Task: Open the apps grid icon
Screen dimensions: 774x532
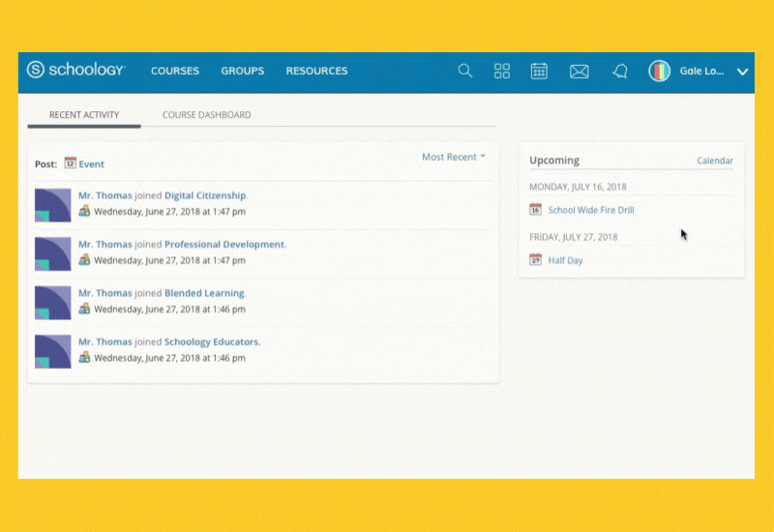Action: pos(502,71)
